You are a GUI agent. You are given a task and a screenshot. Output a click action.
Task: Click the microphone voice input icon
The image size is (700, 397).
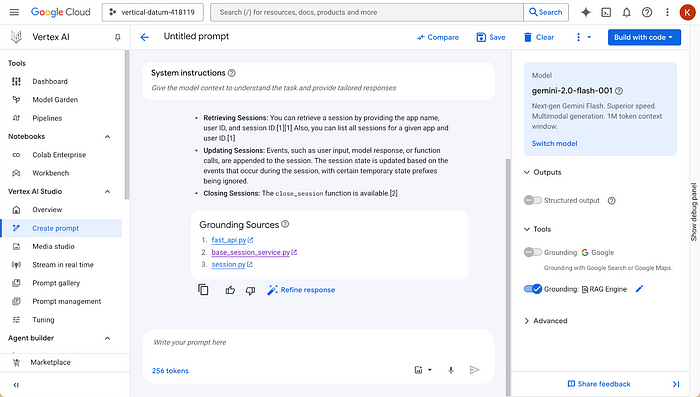click(451, 370)
